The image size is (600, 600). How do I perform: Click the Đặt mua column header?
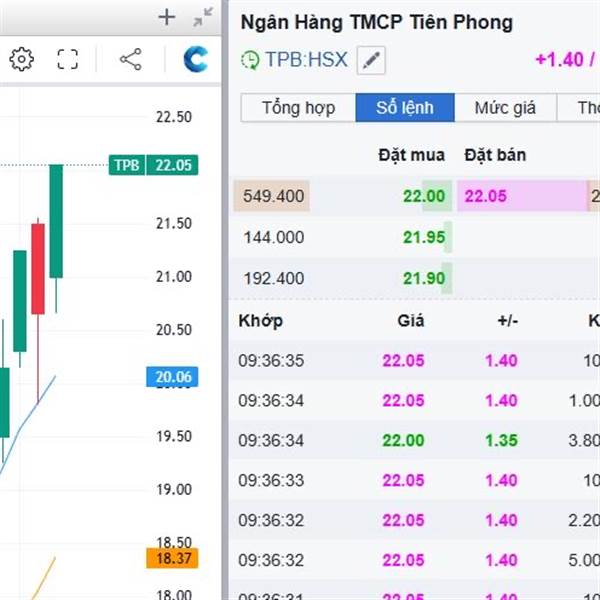tap(411, 155)
